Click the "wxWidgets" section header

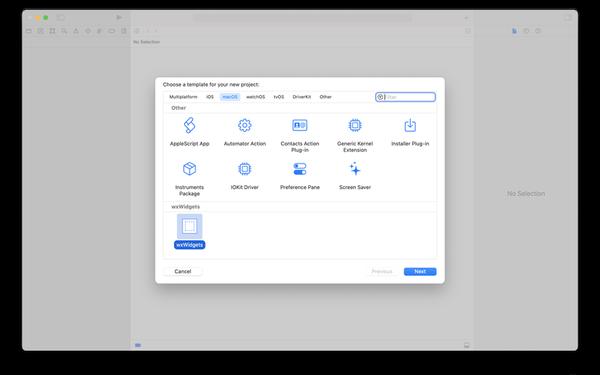(185, 207)
